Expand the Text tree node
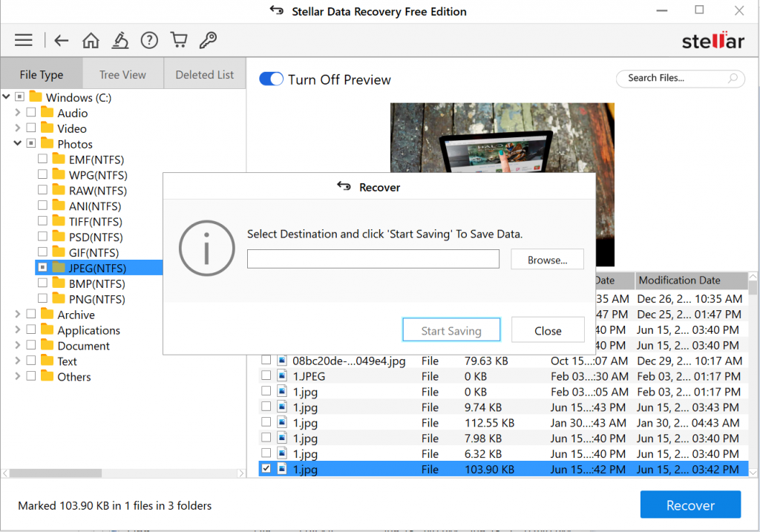The width and height of the screenshot is (760, 532). [x=18, y=361]
